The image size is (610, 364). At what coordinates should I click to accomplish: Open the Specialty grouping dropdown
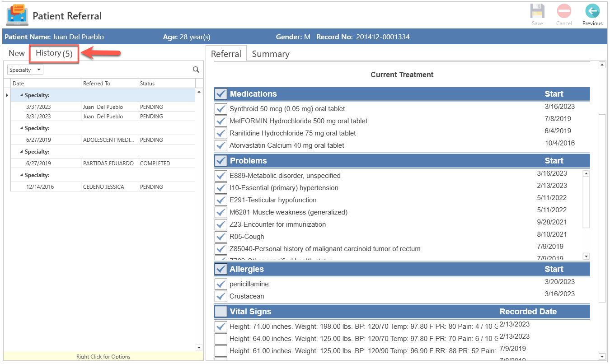coord(26,70)
